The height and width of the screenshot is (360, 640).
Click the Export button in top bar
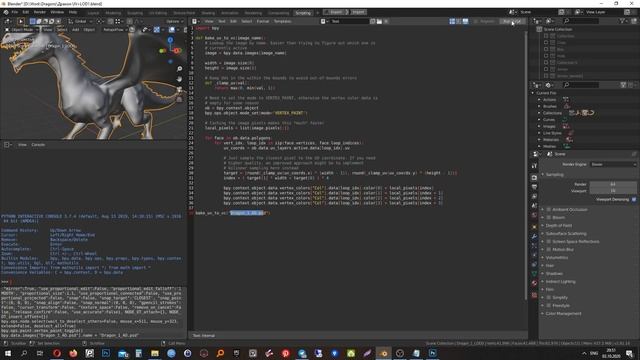[x=336, y=12]
